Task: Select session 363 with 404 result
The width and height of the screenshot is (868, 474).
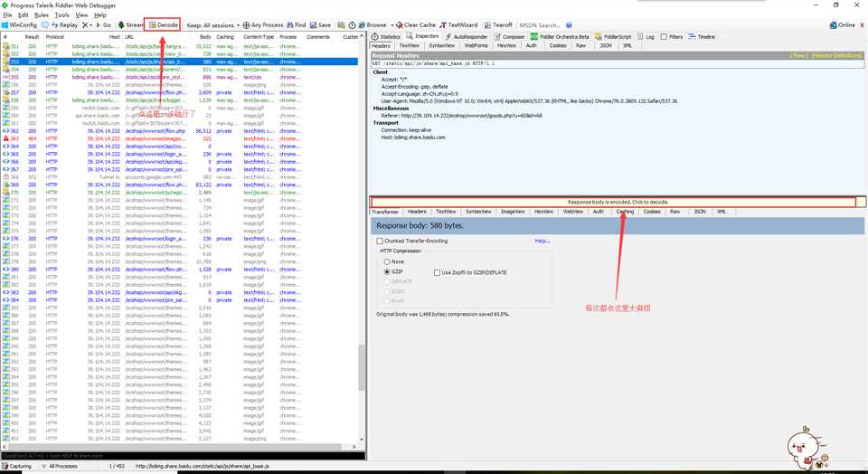Action: click(180, 138)
